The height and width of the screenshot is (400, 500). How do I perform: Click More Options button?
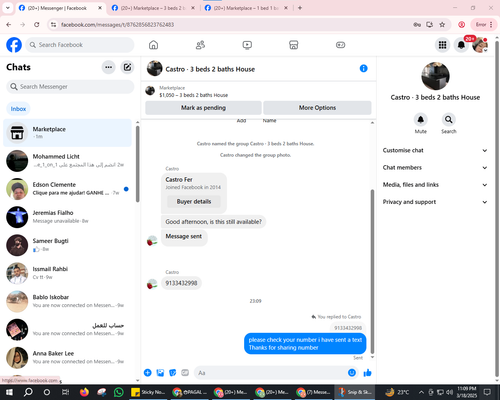point(317,108)
